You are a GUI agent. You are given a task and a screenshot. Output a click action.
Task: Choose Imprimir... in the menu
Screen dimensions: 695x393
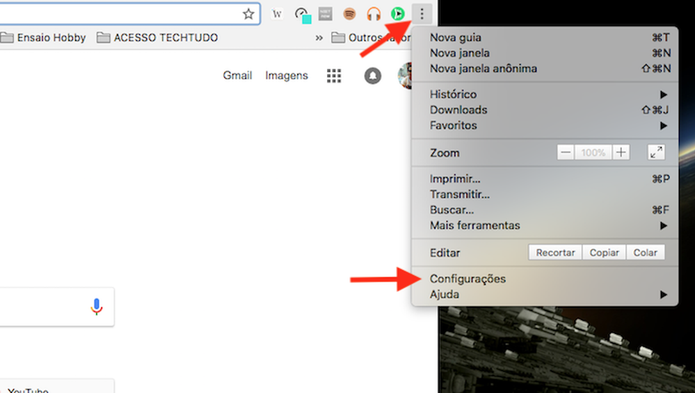545,179
